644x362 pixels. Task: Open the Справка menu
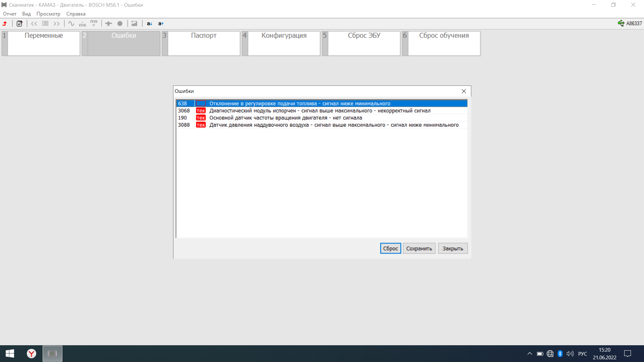(76, 14)
